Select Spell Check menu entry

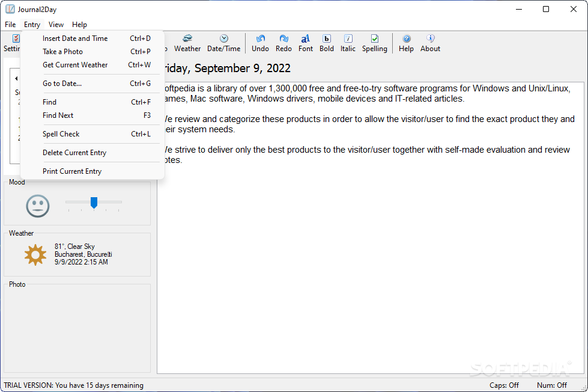pyautogui.click(x=92, y=134)
